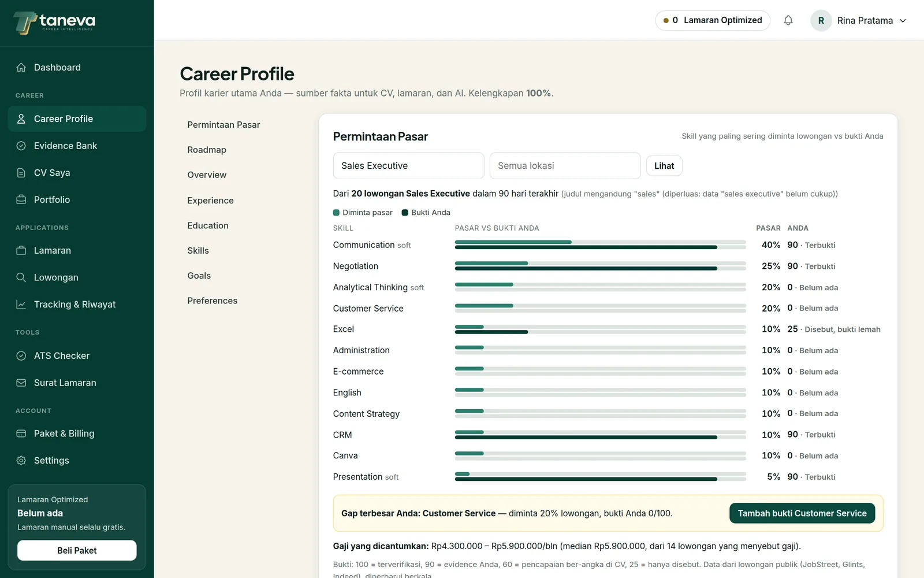Focus the Semua lokasi location field
This screenshot has width=924, height=578.
pyautogui.click(x=565, y=166)
